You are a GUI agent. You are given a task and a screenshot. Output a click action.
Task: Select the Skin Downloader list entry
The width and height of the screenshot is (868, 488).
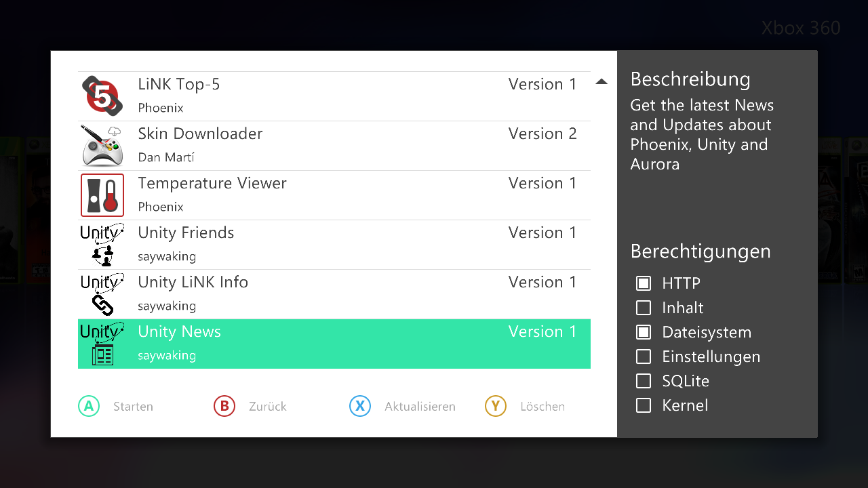[334, 146]
